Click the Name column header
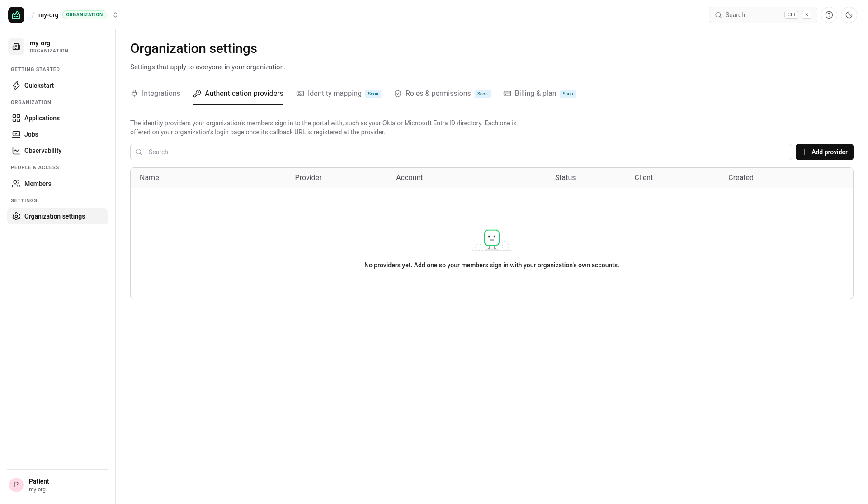Screen dimensions: 868x504 149,178
